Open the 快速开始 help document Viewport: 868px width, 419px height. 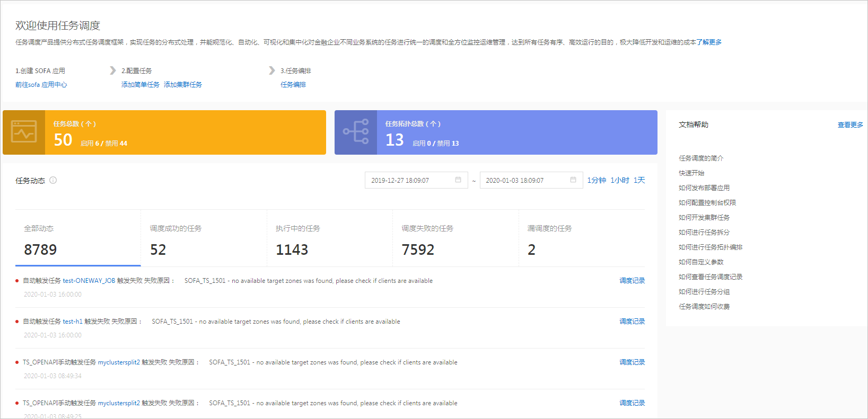click(691, 173)
